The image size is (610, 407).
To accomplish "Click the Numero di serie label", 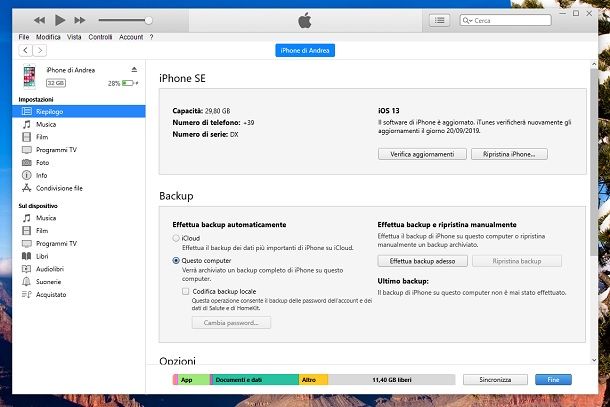I will pyautogui.click(x=200, y=134).
